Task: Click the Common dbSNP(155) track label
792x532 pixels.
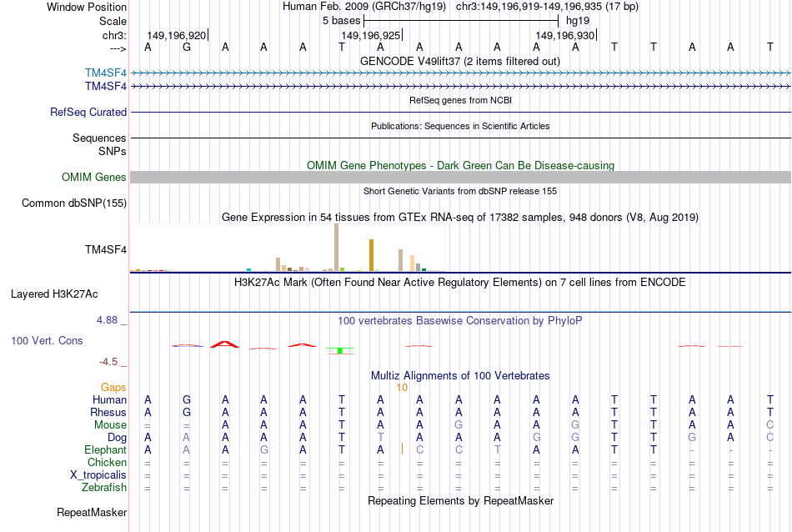Action: (x=74, y=203)
